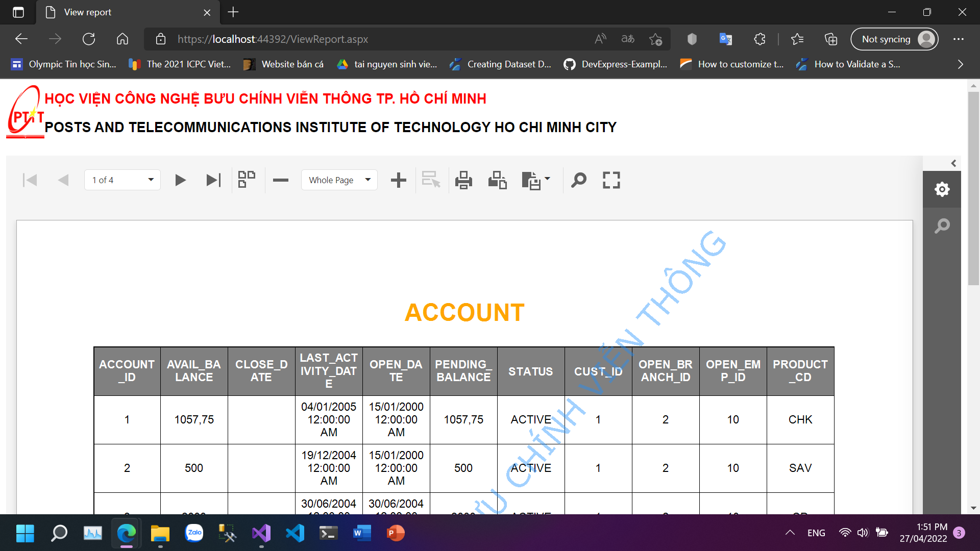The height and width of the screenshot is (551, 980).
Task: Open page number dropdown 1 of 4
Action: coord(122,180)
